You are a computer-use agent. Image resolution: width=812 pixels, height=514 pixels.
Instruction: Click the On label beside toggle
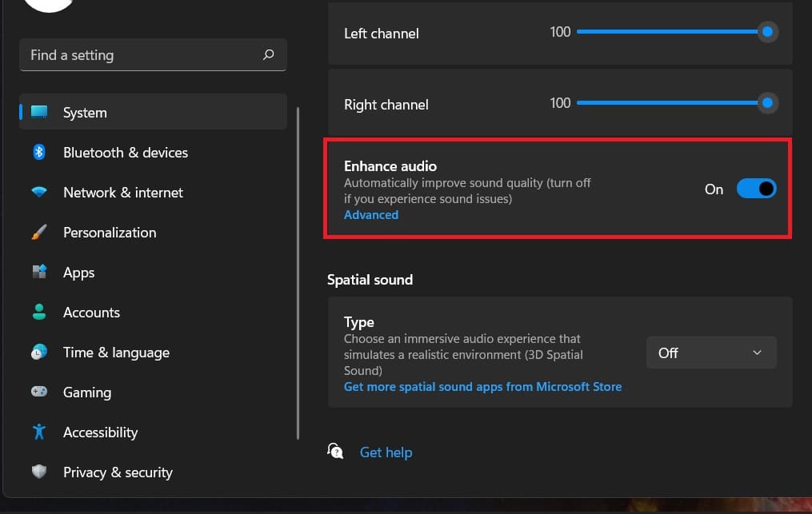pyautogui.click(x=714, y=189)
